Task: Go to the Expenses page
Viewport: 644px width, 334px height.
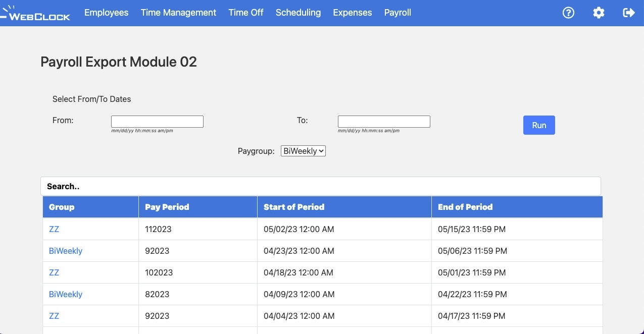Action: pyautogui.click(x=352, y=13)
